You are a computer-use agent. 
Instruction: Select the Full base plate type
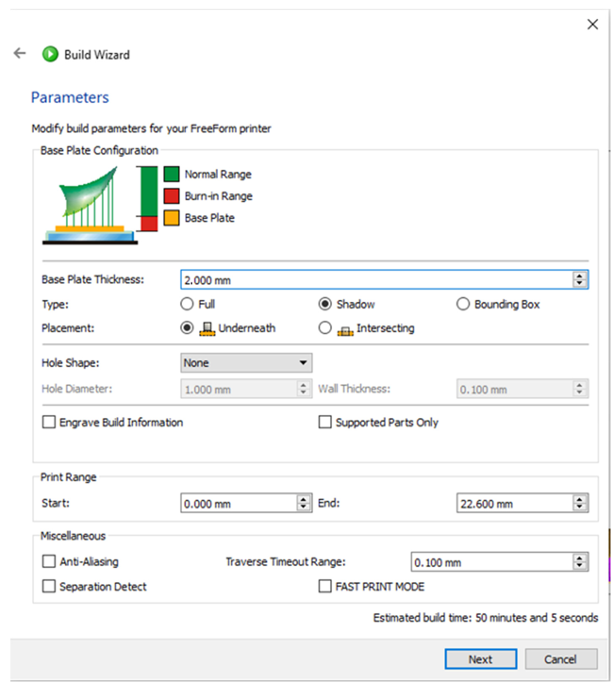click(x=187, y=304)
